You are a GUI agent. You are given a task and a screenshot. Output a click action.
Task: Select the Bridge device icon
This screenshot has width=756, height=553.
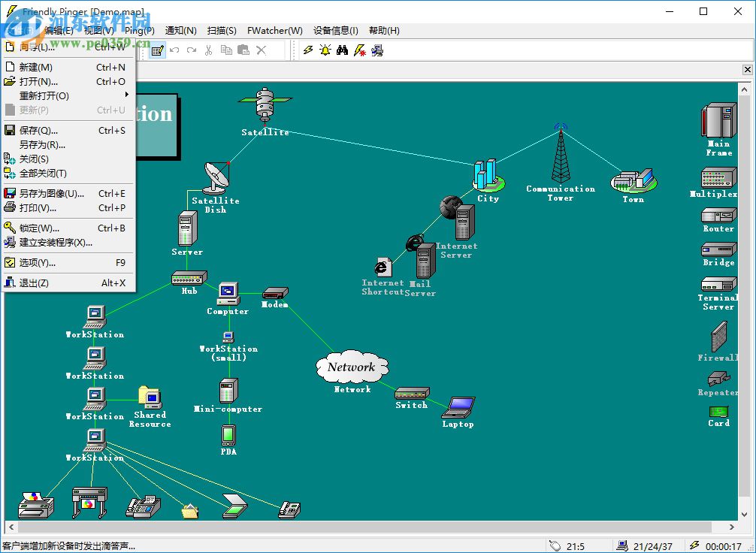pyautogui.click(x=718, y=249)
